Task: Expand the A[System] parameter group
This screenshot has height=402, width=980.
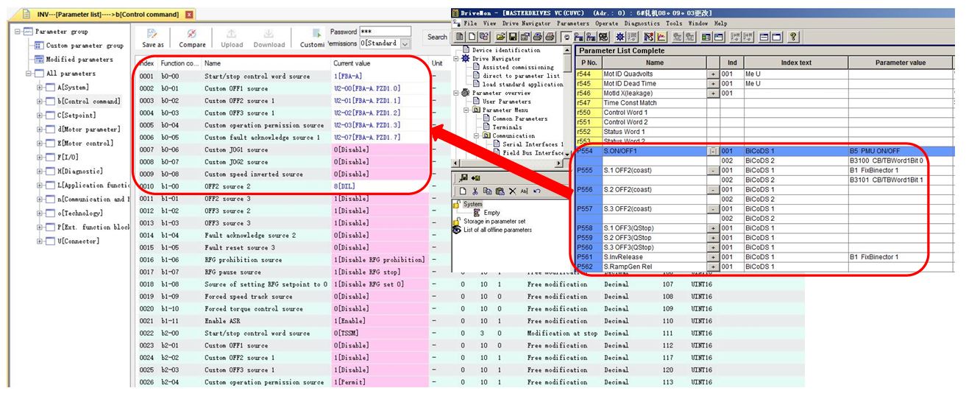Action: [x=40, y=88]
